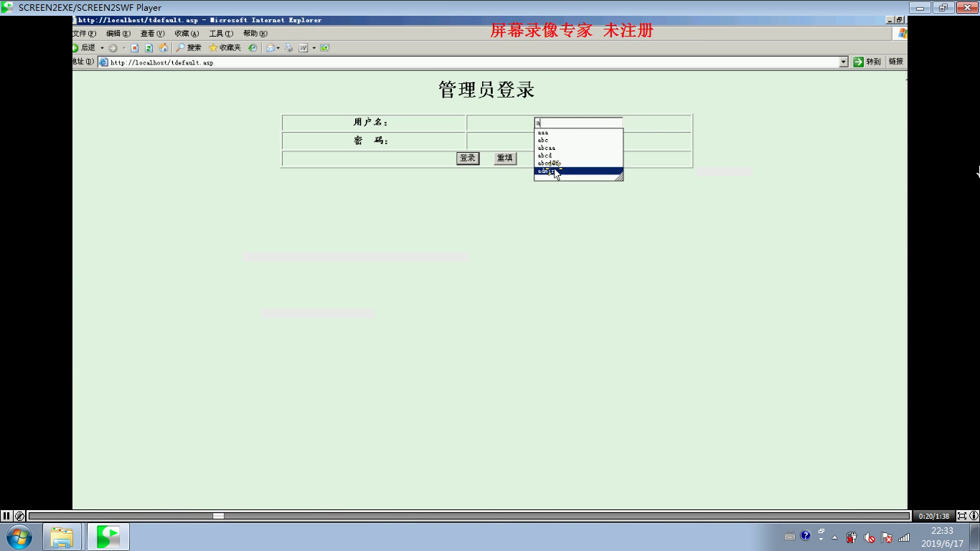Click the Show Desktop taskbar strip
The image size is (980, 551).
pos(975,537)
